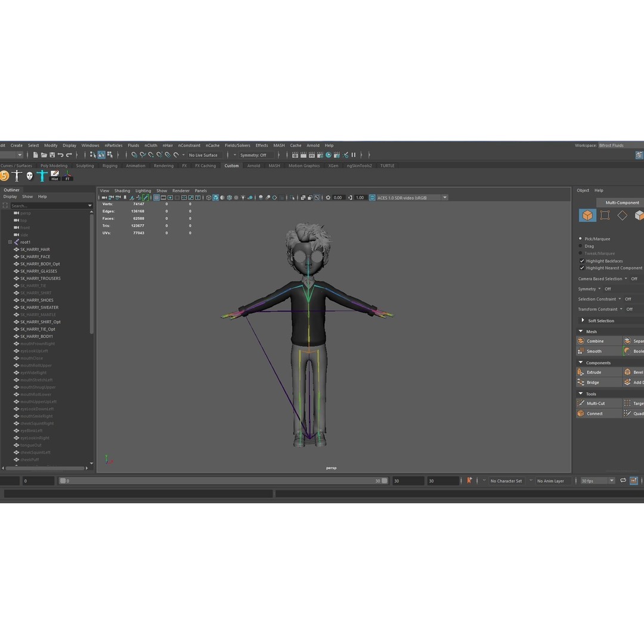The width and height of the screenshot is (644, 644).
Task: Open the nCloth menu
Action: (151, 145)
